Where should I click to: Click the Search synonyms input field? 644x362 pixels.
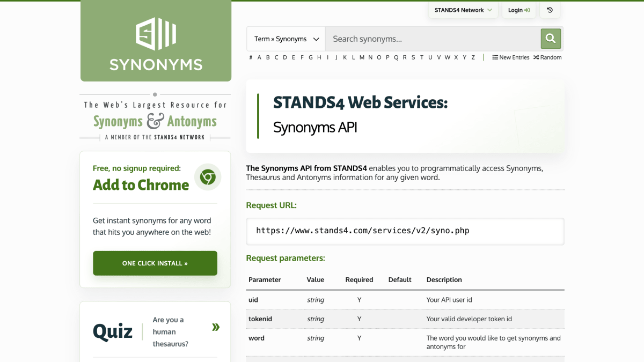pyautogui.click(x=433, y=39)
